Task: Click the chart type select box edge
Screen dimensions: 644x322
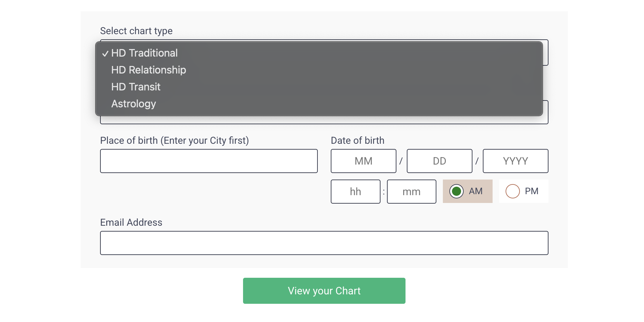Action: [546, 53]
